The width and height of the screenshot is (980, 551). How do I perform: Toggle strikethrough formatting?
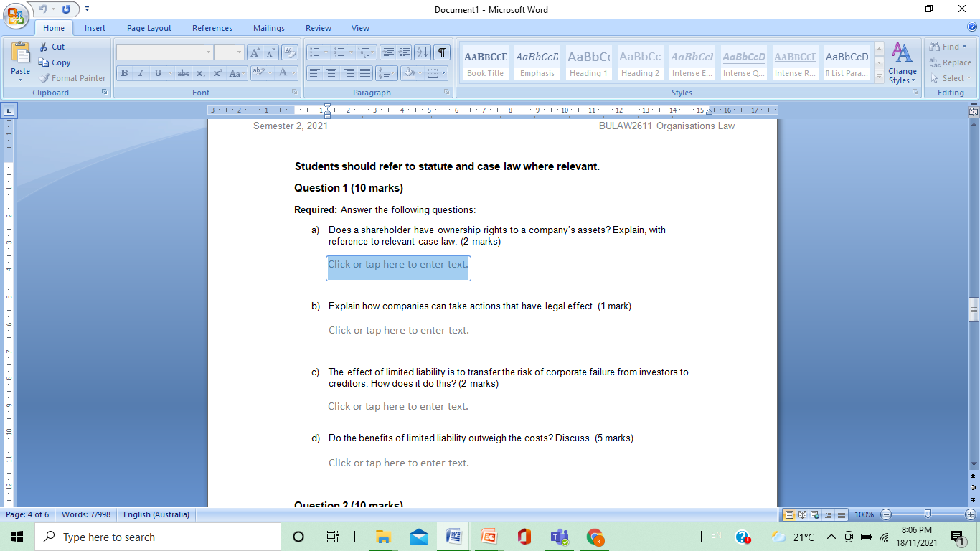[184, 73]
